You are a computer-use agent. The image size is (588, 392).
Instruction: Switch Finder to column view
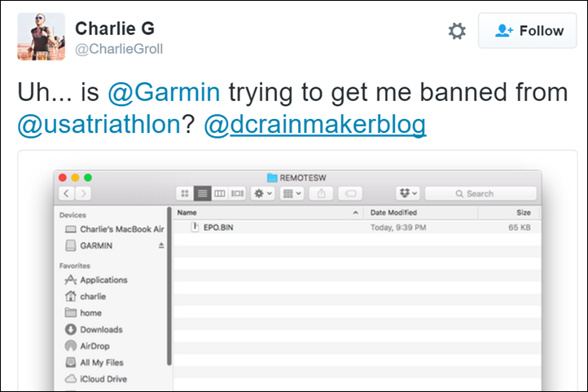[220, 194]
